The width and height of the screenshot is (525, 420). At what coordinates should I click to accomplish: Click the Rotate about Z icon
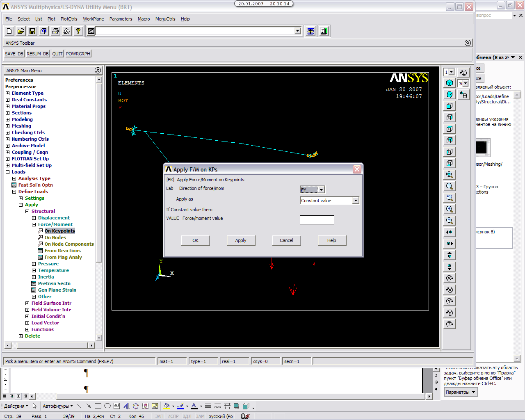coord(450,324)
